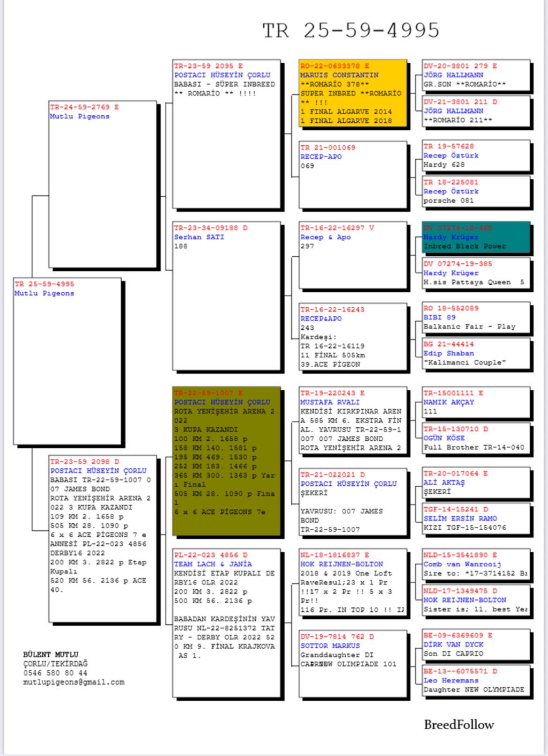Click the TR-19-220243 MUSTAFA RVALI box
The height and width of the screenshot is (756, 548).
[352, 421]
